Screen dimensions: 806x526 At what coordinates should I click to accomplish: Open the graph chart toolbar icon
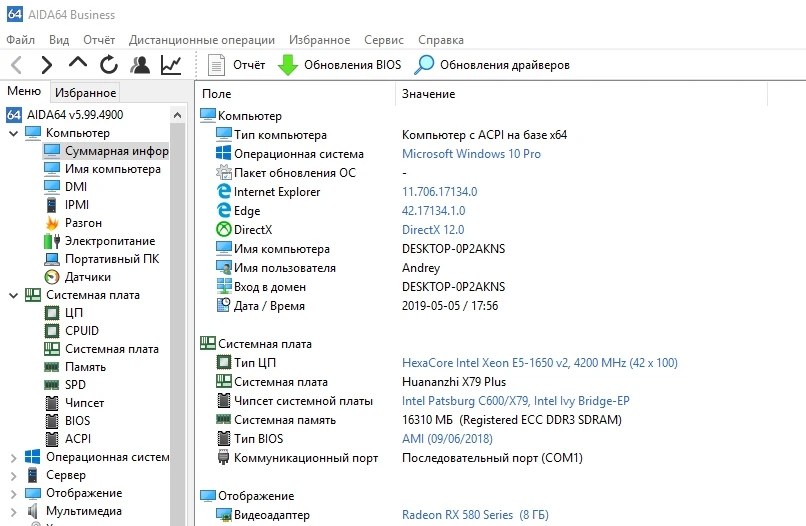pos(171,65)
